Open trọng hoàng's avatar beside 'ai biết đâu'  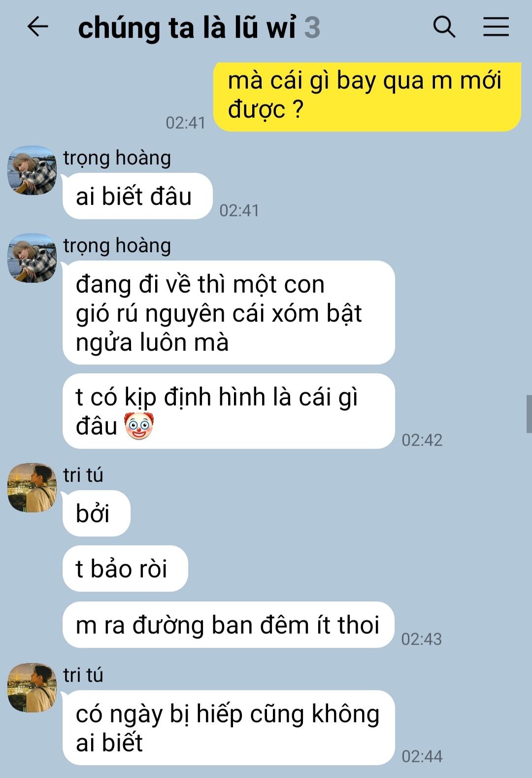pyautogui.click(x=32, y=170)
